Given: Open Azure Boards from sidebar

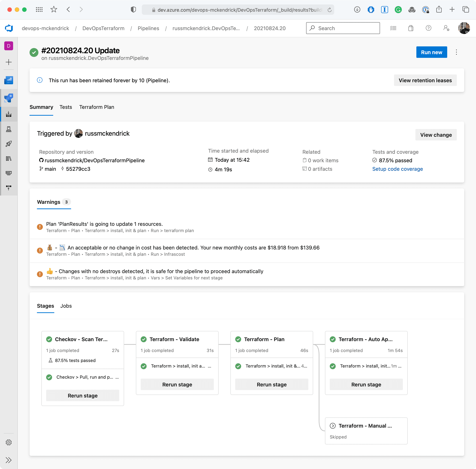Looking at the screenshot, I should click(9, 80).
